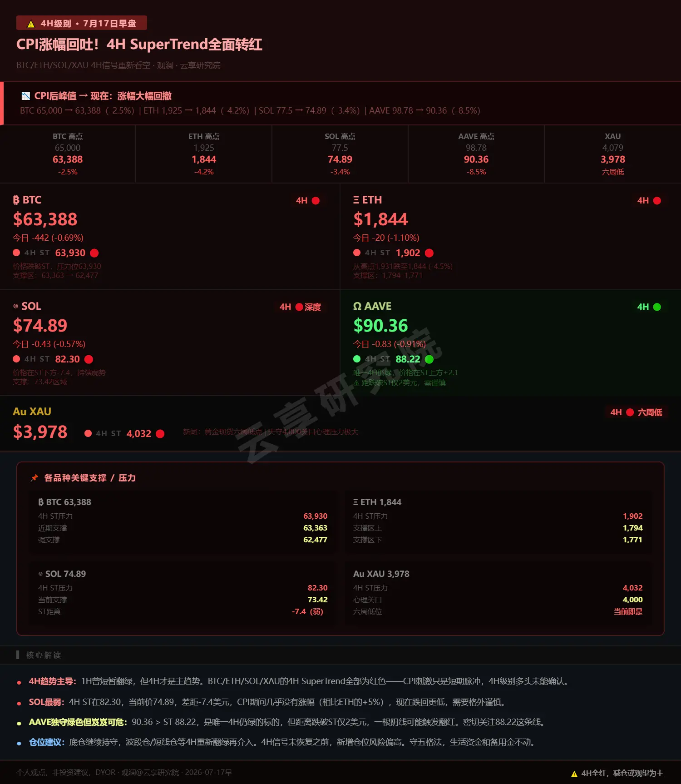Viewport: 681px width, 784px height.
Task: Select the SOL 4H 深度 badge
Action: [x=300, y=307]
